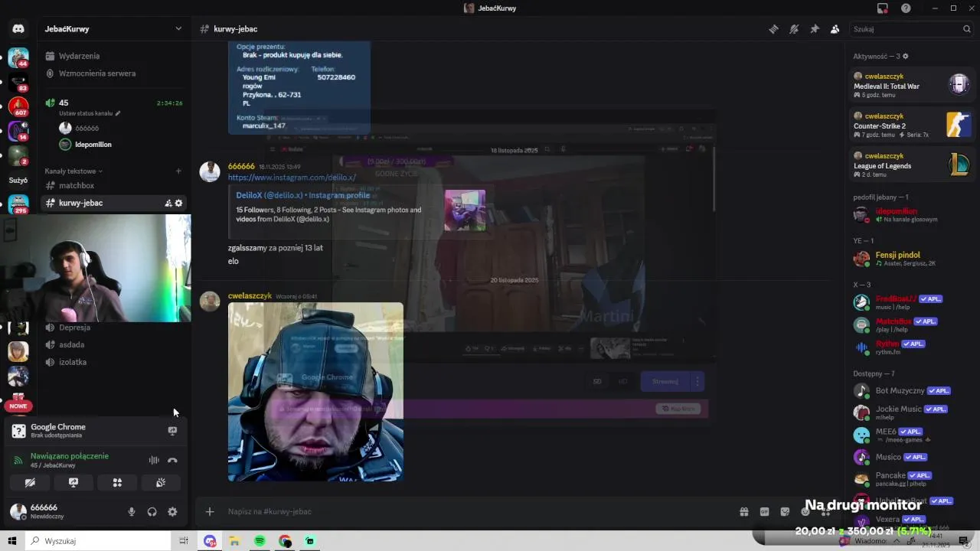Open soundboard button in voice panel
This screenshot has width=980, height=551.
161,483
